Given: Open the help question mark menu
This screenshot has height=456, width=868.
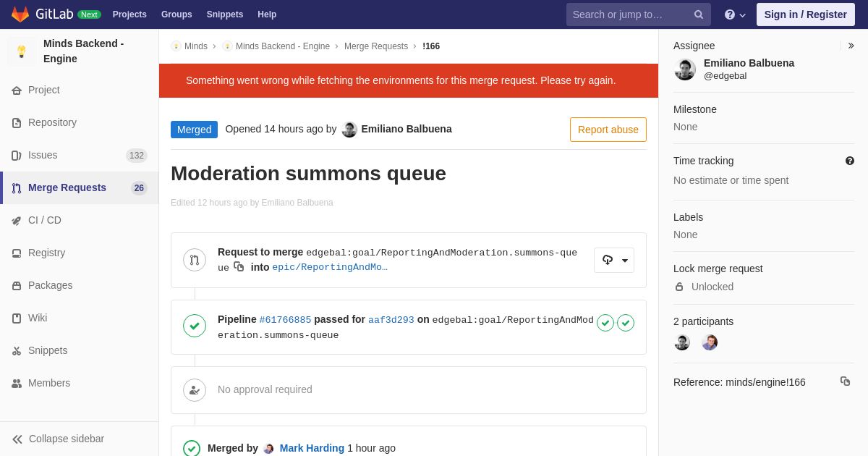Looking at the screenshot, I should (735, 14).
